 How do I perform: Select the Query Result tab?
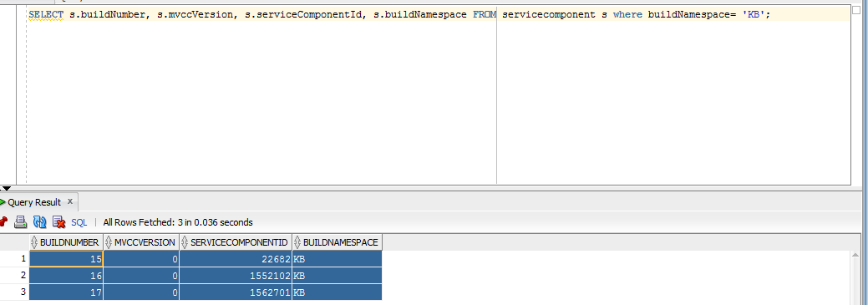[34, 202]
